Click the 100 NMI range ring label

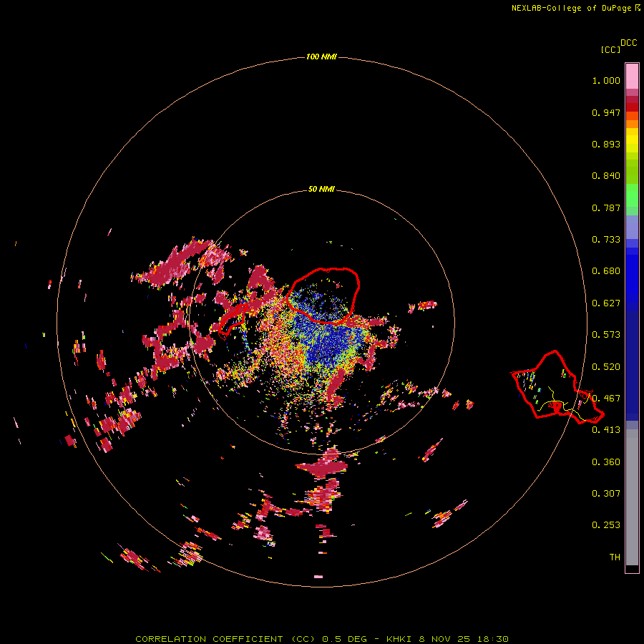coord(321,57)
